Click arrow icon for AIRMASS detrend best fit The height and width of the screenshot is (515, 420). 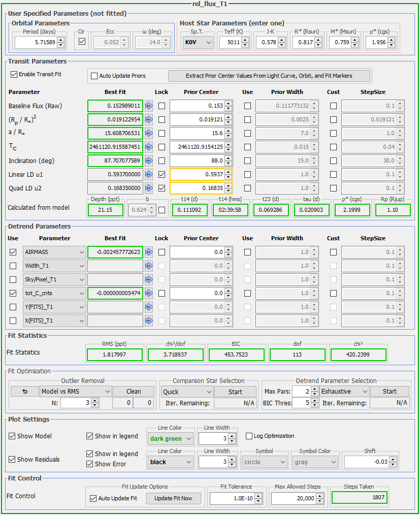pyautogui.click(x=149, y=252)
